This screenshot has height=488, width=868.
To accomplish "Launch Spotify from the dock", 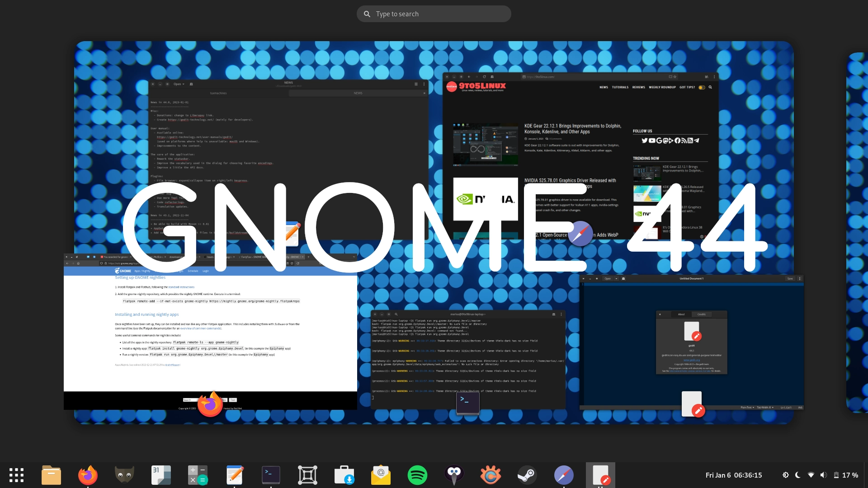I will coord(418,475).
